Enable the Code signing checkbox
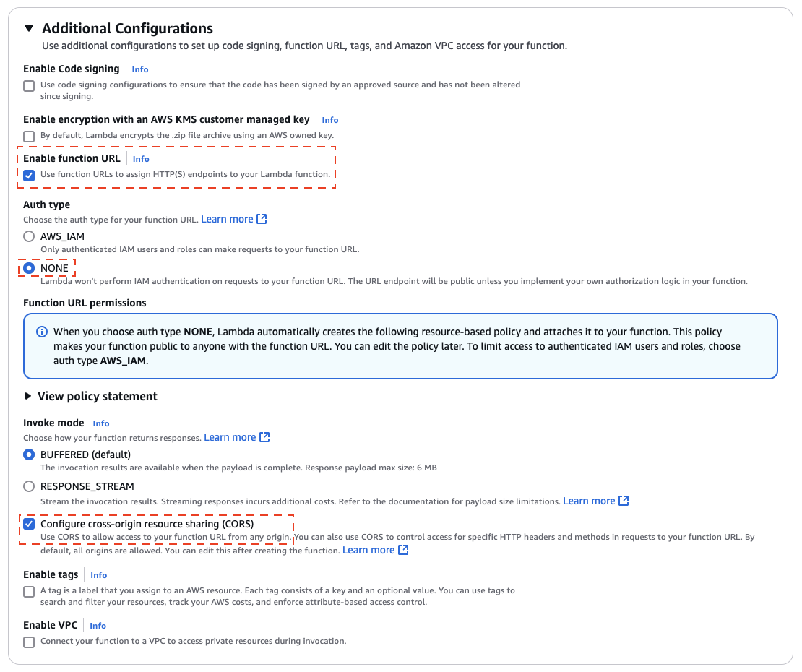The width and height of the screenshot is (802, 672). [x=28, y=85]
